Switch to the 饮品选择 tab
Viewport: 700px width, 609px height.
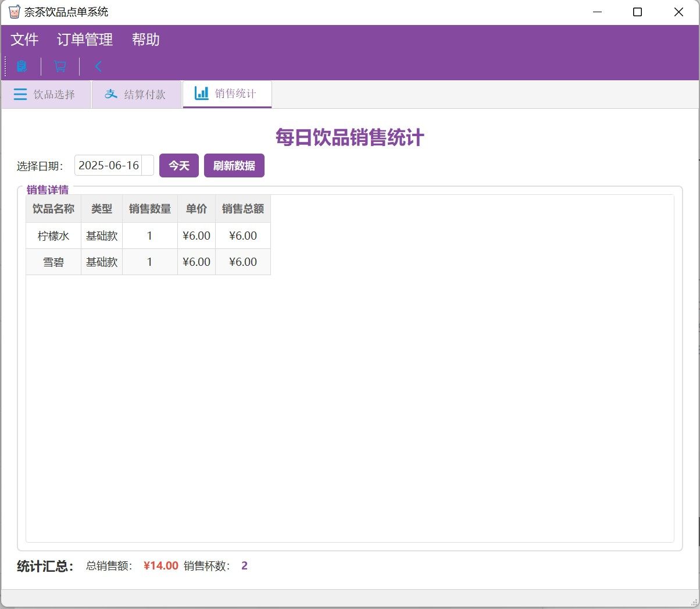click(x=46, y=94)
